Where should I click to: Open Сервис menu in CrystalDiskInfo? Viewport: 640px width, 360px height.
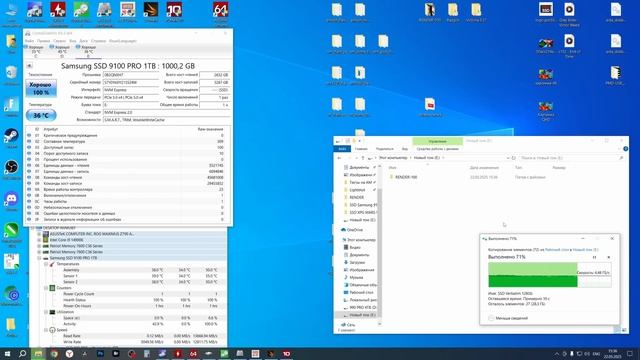click(x=59, y=41)
